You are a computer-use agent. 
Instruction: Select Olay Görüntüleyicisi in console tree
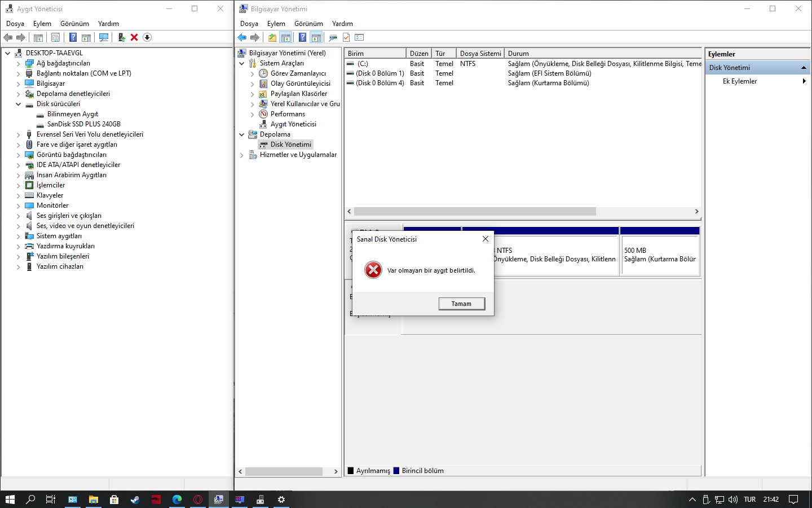pyautogui.click(x=301, y=84)
